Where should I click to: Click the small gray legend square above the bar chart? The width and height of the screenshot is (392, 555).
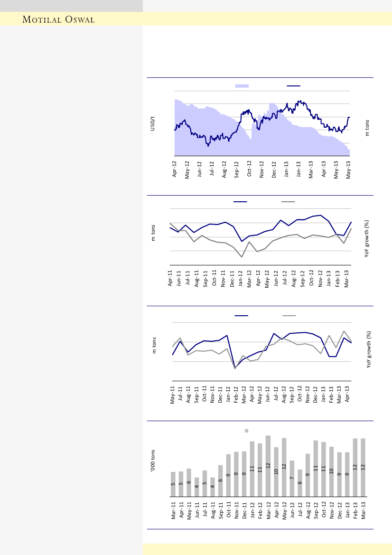click(x=247, y=431)
